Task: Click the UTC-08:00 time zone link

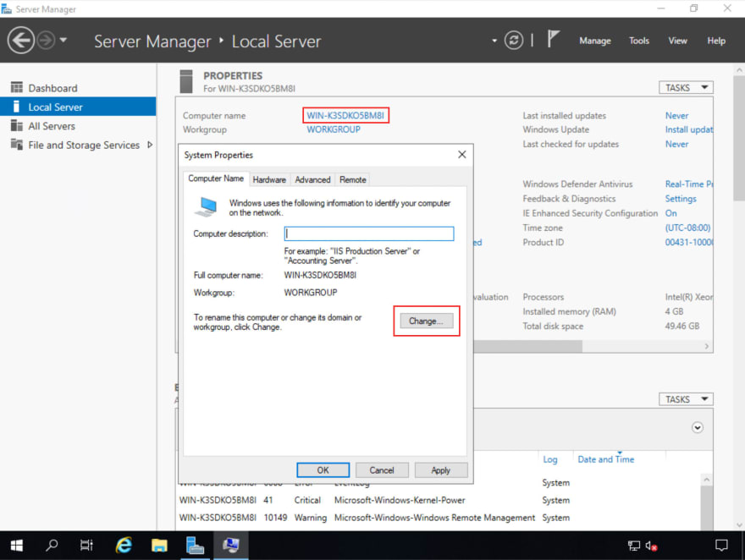Action: (x=688, y=228)
